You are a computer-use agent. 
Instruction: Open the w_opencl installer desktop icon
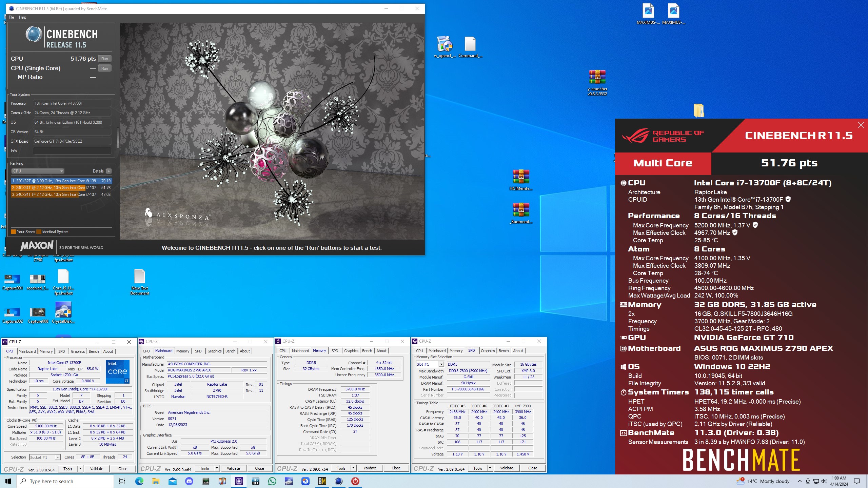tap(445, 47)
